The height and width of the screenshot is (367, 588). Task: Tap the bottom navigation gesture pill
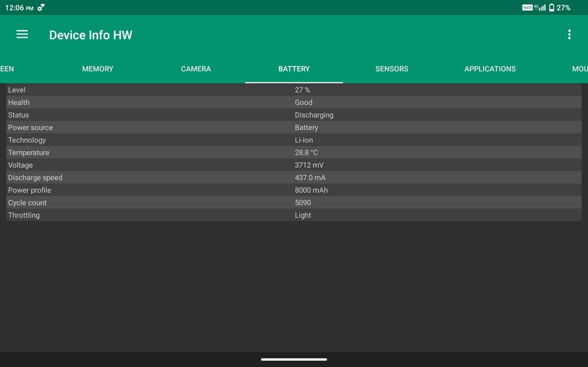click(x=294, y=360)
